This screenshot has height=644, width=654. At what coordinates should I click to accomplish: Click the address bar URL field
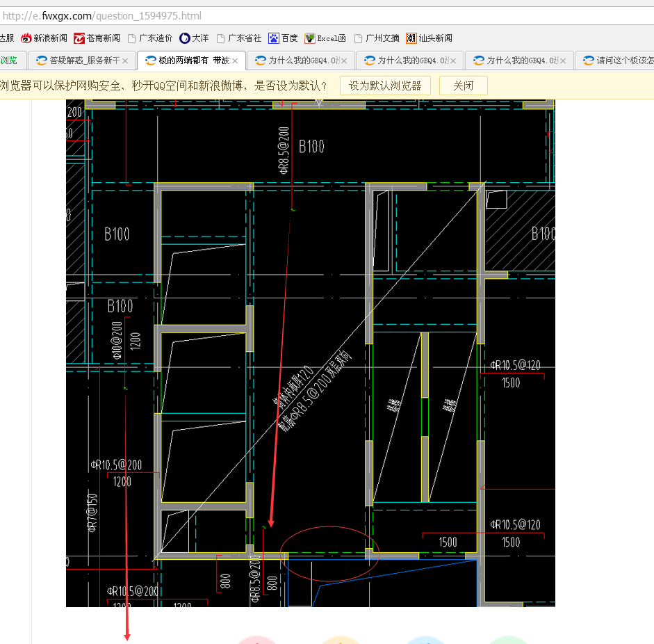pos(327,16)
